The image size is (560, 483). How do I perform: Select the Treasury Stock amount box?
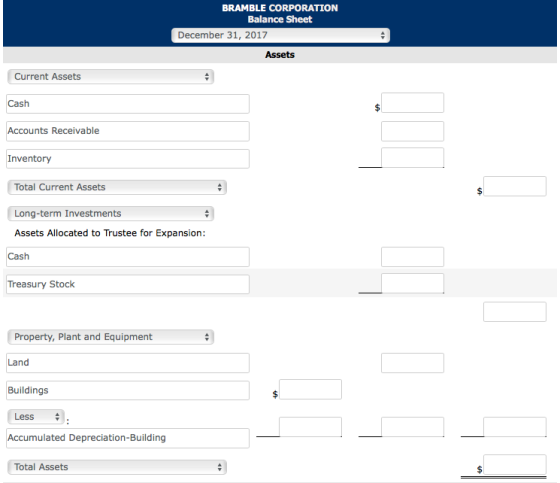(x=412, y=283)
